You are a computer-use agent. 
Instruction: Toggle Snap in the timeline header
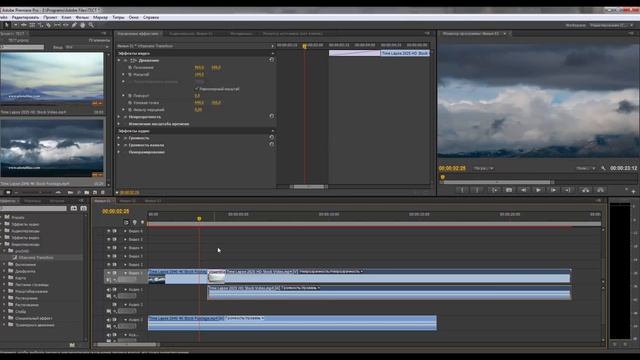tap(126, 222)
